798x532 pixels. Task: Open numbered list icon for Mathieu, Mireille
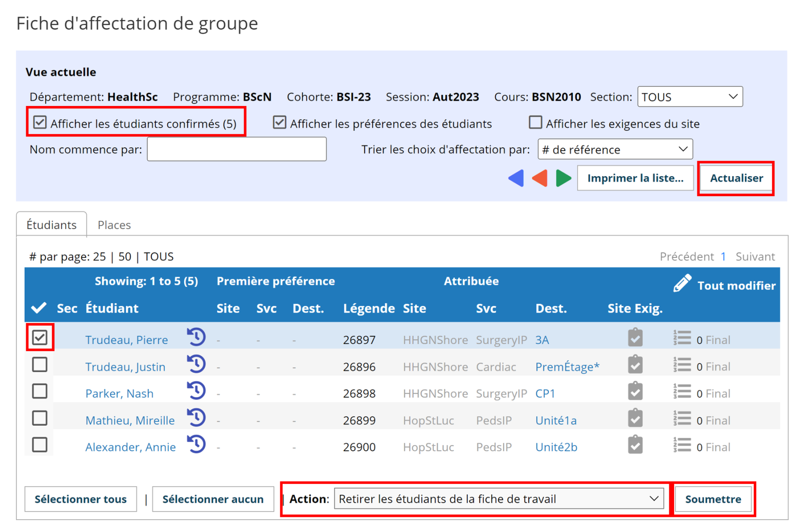coord(682,418)
